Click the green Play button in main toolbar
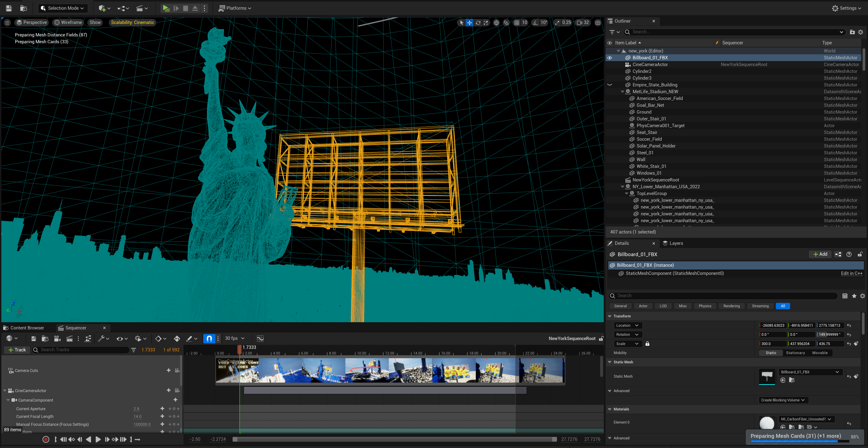 [x=166, y=8]
